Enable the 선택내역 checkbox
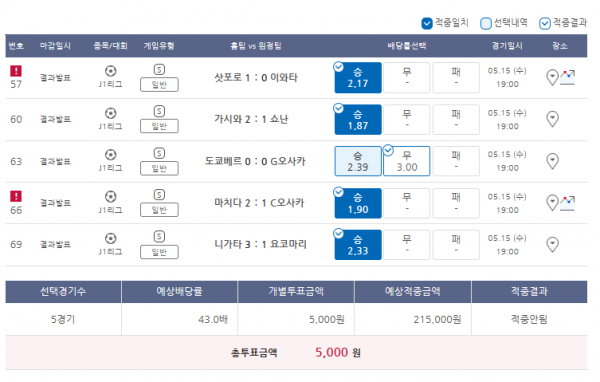 (x=486, y=23)
